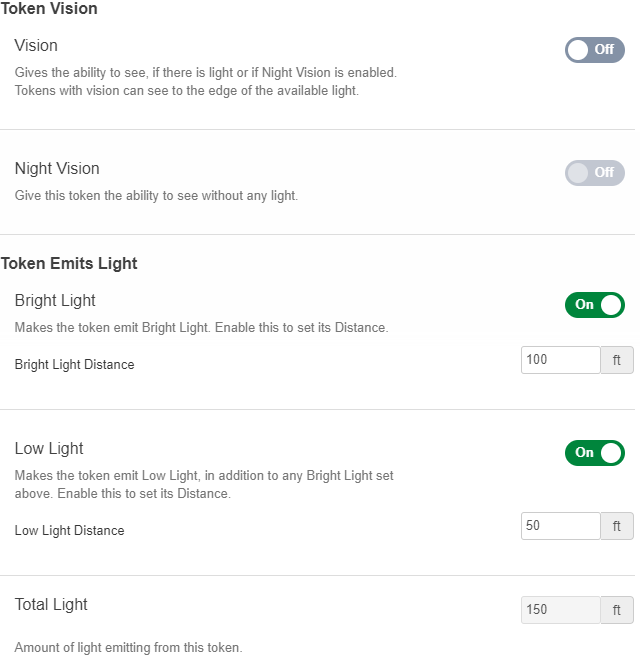Image resolution: width=640 pixels, height=662 pixels.
Task: Toggle the Night Vision switch
Action: (x=594, y=173)
